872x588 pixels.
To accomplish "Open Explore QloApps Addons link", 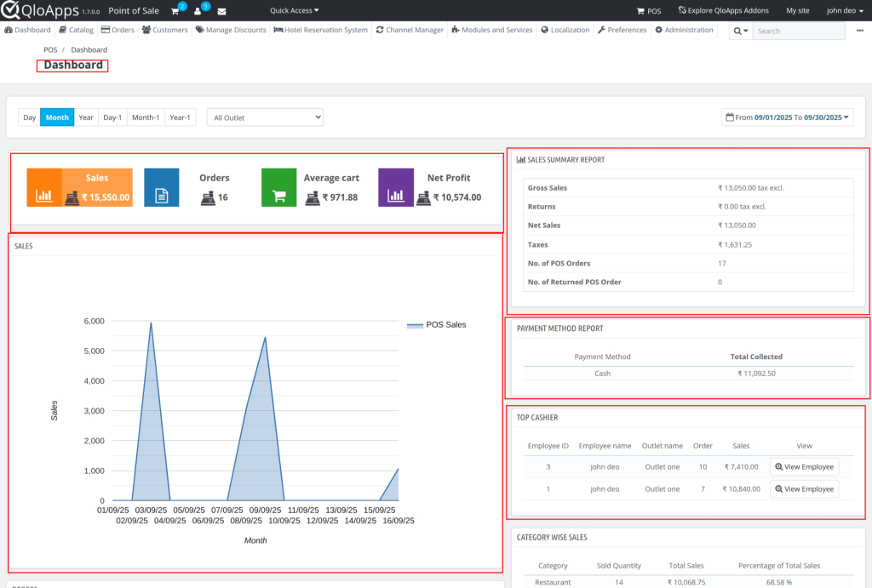I will 724,10.
